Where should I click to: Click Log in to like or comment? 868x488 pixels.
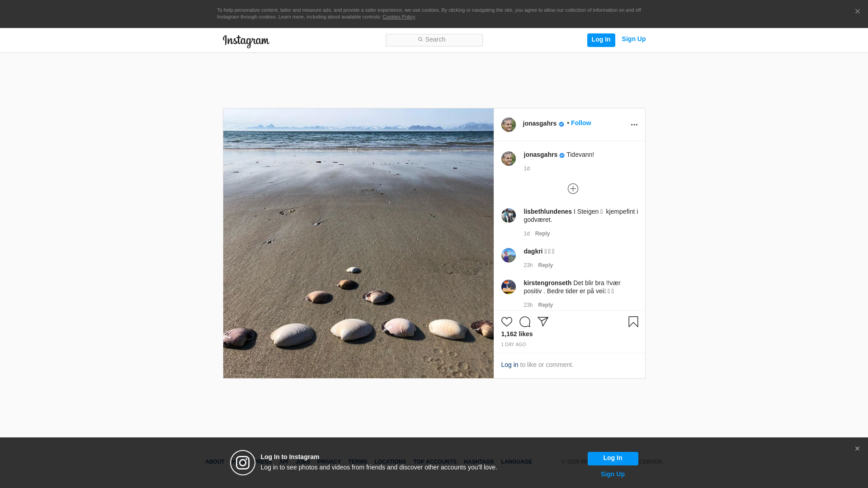click(x=510, y=365)
